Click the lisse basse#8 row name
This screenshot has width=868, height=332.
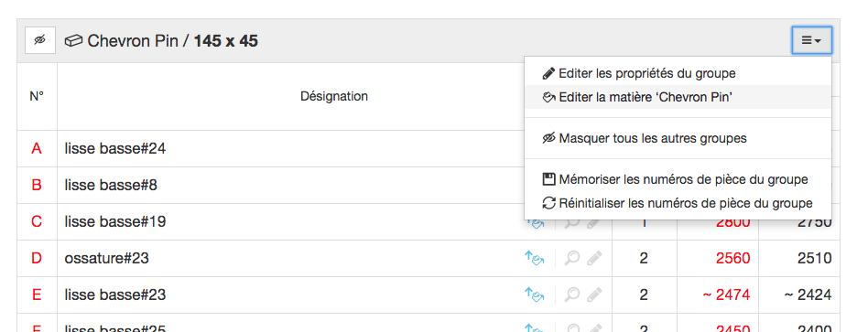(x=112, y=186)
